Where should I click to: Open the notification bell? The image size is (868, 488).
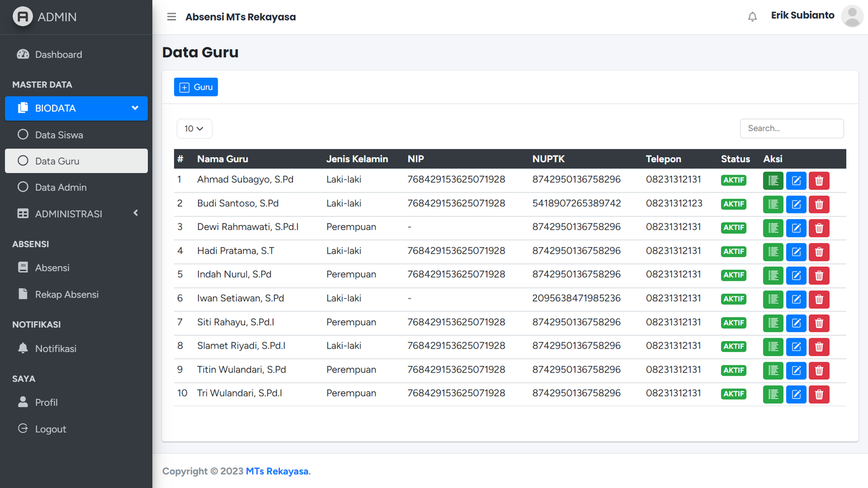pyautogui.click(x=752, y=17)
